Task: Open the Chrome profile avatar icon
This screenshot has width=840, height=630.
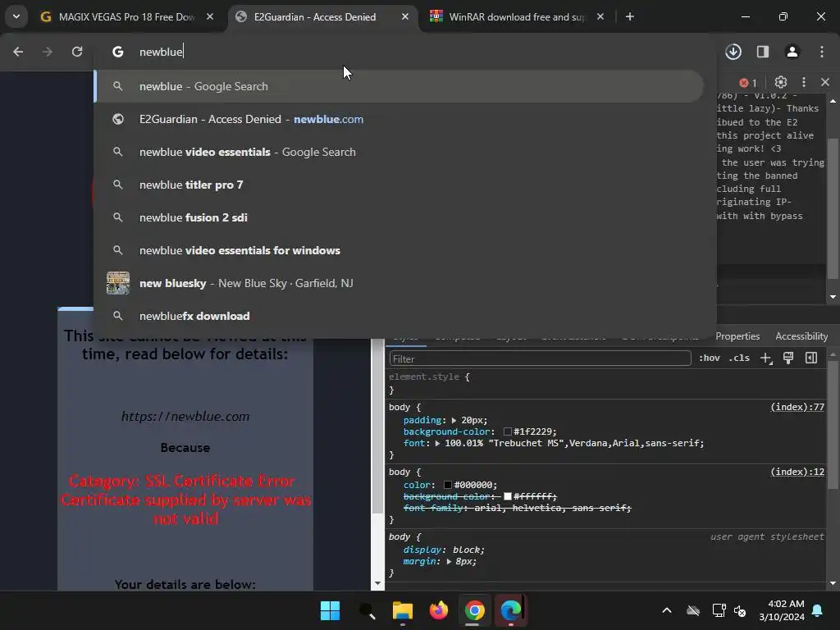Action: [792, 52]
